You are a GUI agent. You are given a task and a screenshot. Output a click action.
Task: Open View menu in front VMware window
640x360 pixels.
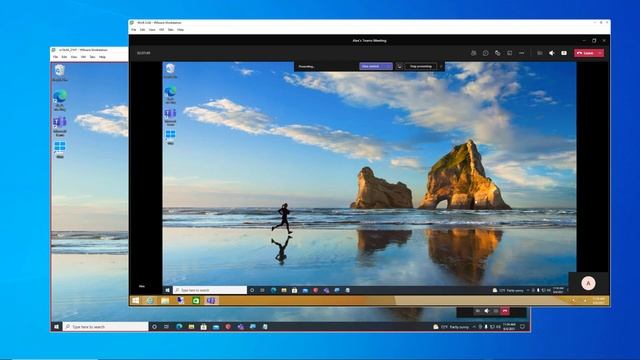click(x=152, y=30)
